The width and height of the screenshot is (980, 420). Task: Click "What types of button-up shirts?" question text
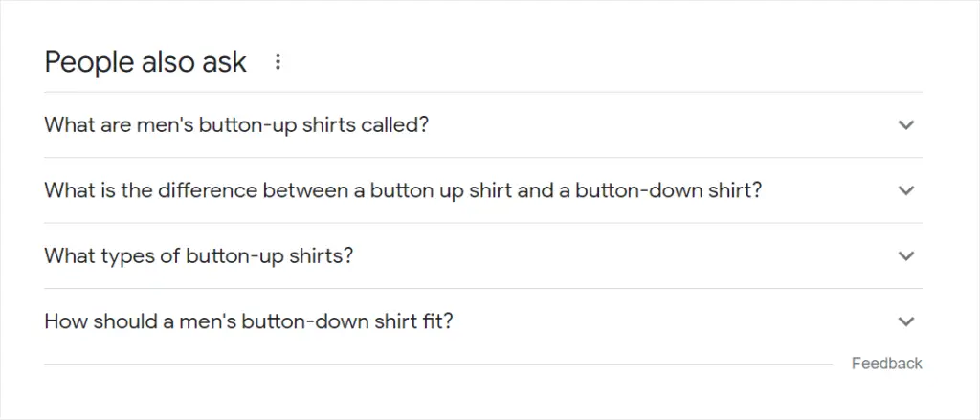coord(199,256)
